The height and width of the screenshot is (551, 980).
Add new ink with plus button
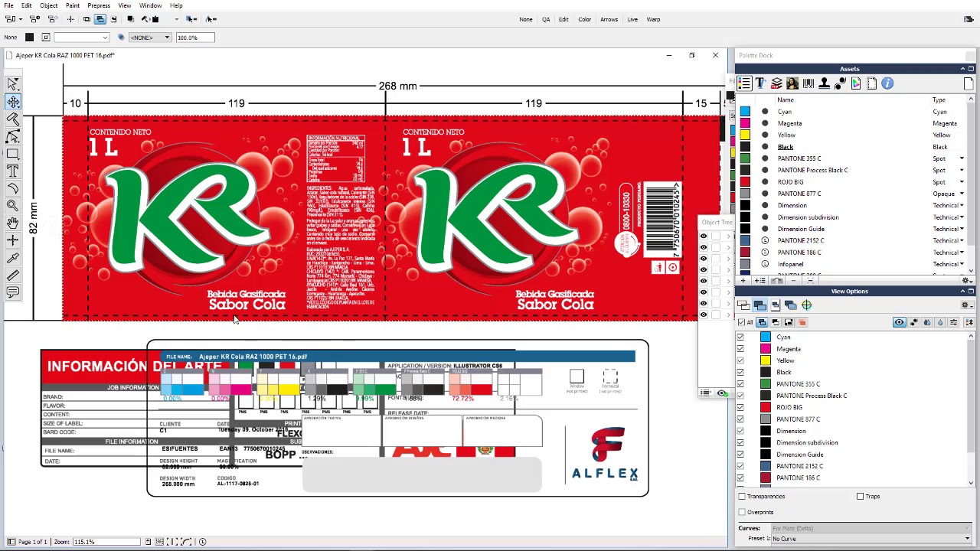pos(742,281)
